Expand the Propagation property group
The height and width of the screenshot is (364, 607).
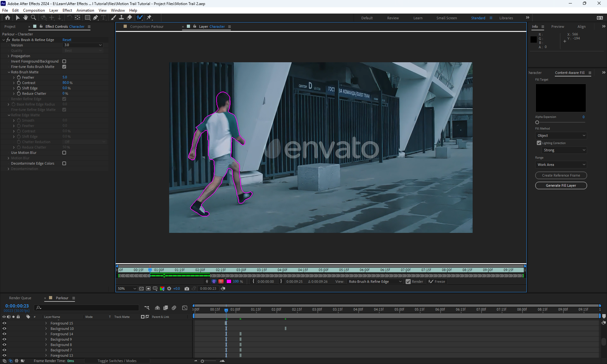pos(9,56)
